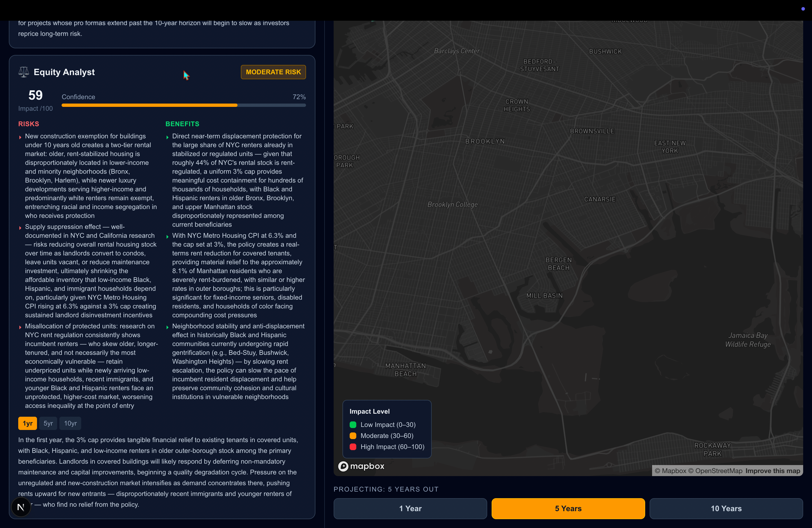Switch to the 5yr analysis tab

(48, 423)
